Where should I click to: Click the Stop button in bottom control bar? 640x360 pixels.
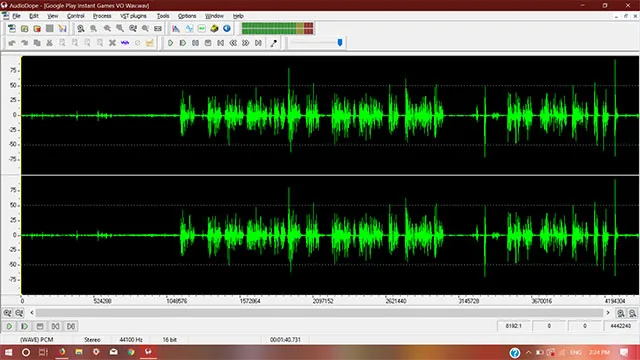tap(40, 326)
